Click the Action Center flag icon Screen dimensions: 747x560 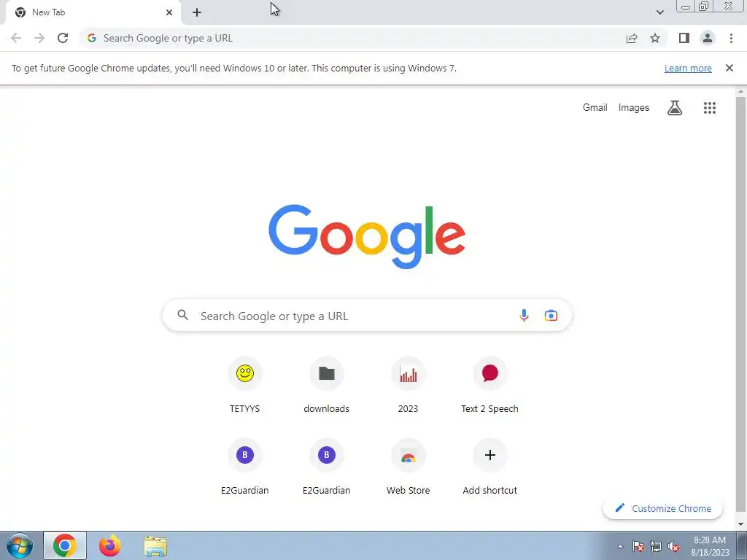click(x=638, y=547)
